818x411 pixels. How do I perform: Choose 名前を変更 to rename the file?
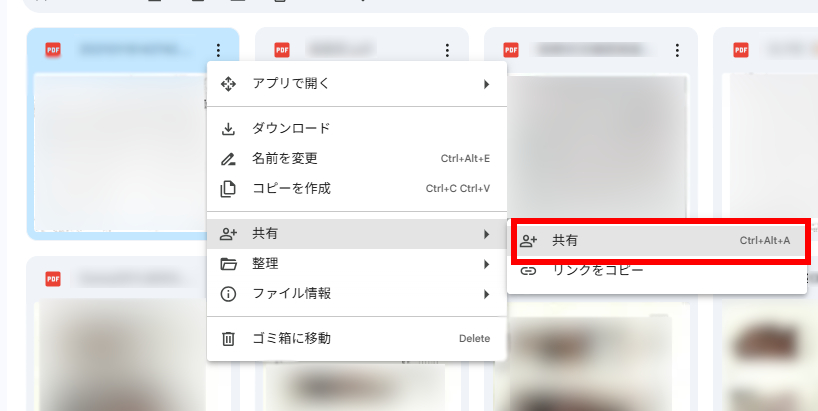[x=357, y=159]
